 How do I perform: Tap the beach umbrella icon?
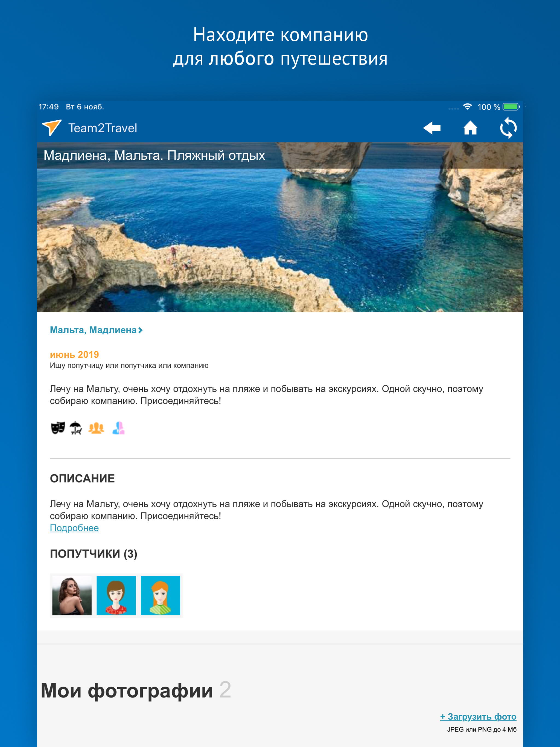click(x=76, y=428)
